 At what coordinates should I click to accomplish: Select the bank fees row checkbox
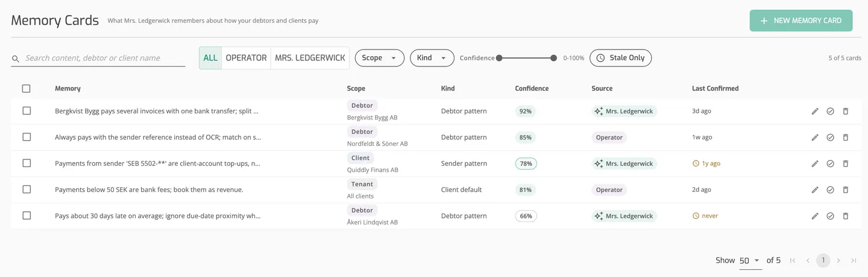coord(27,189)
